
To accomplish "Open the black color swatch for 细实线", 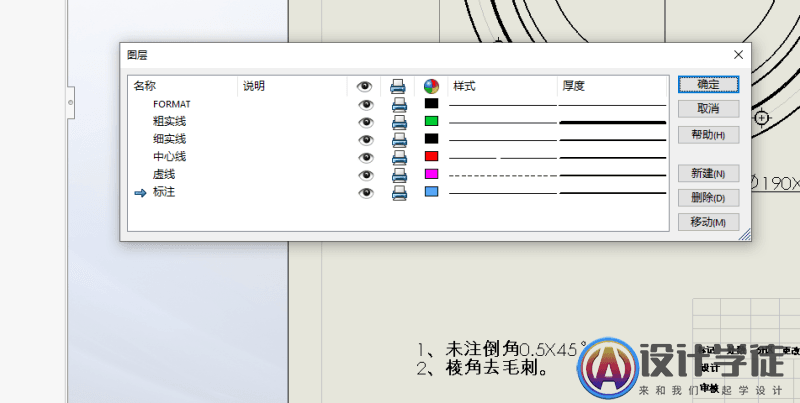I will pyautogui.click(x=431, y=139).
